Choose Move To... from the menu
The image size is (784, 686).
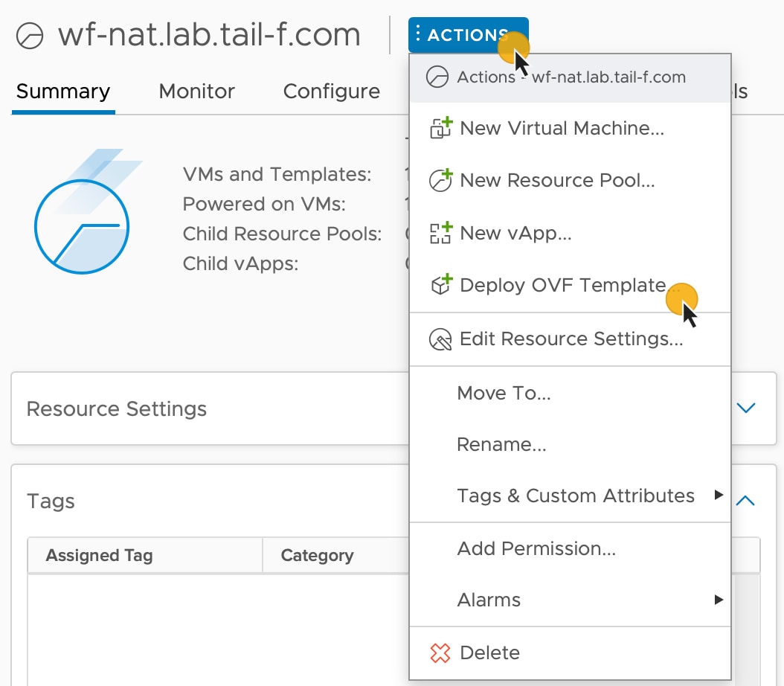(504, 393)
